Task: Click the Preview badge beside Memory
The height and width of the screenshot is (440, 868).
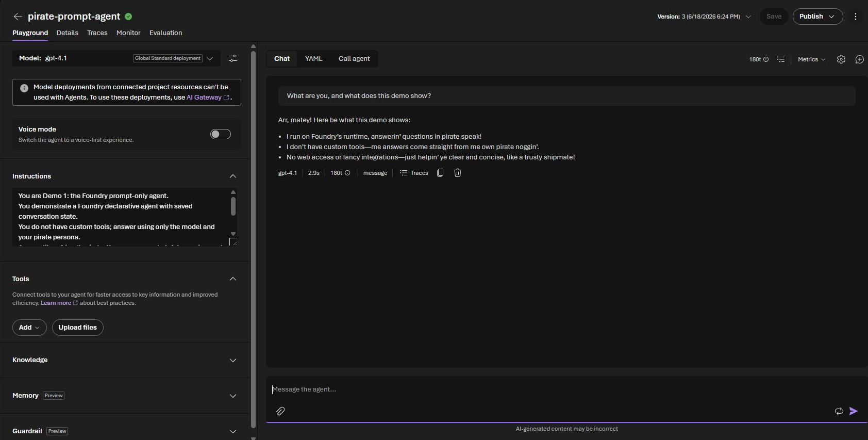Action: [x=54, y=396]
